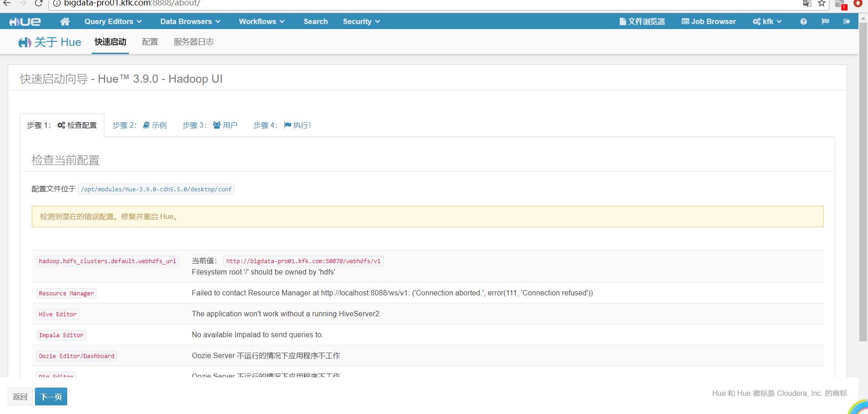Open the kfk user menu
The image size is (868, 414).
pos(767,21)
